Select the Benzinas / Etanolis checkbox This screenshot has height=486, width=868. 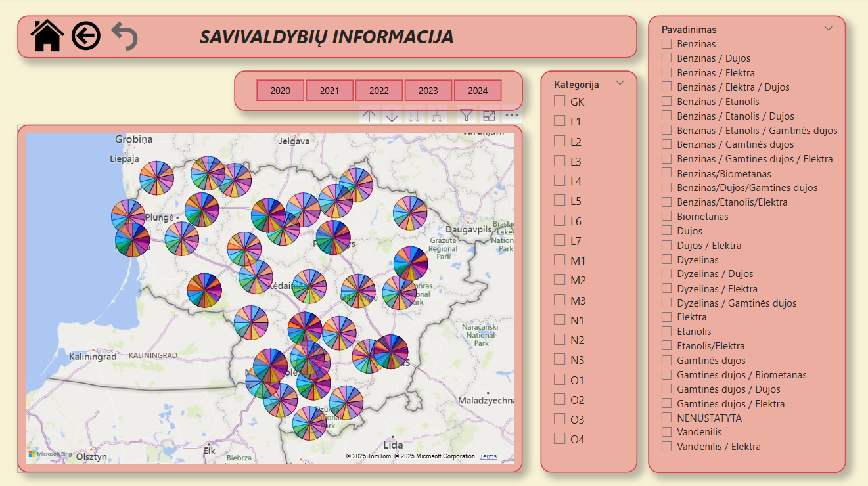[667, 101]
